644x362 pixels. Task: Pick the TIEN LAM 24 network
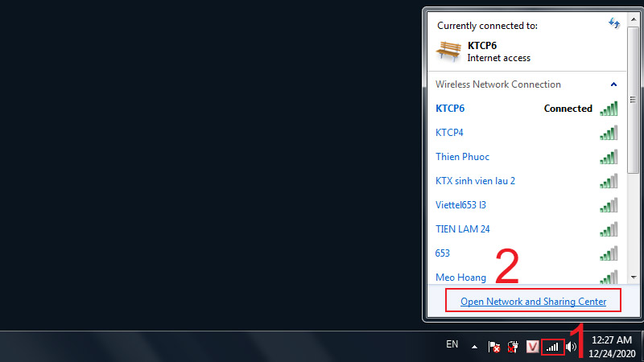463,229
